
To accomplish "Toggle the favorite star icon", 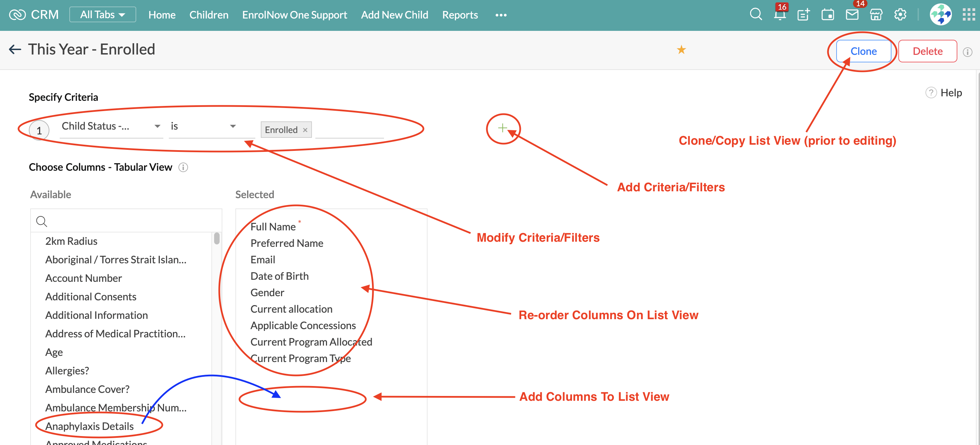I will (681, 50).
